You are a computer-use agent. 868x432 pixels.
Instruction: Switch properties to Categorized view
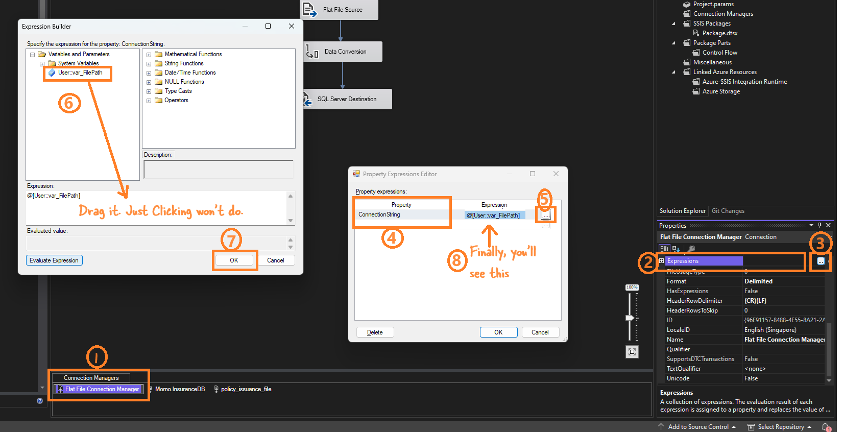coord(664,249)
